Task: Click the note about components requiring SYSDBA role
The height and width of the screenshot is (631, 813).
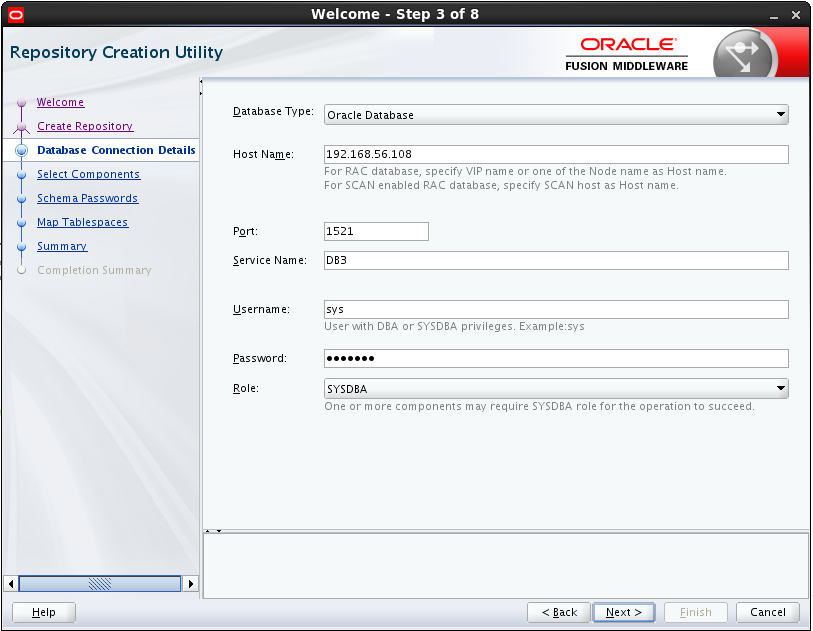Action: pyautogui.click(x=539, y=406)
